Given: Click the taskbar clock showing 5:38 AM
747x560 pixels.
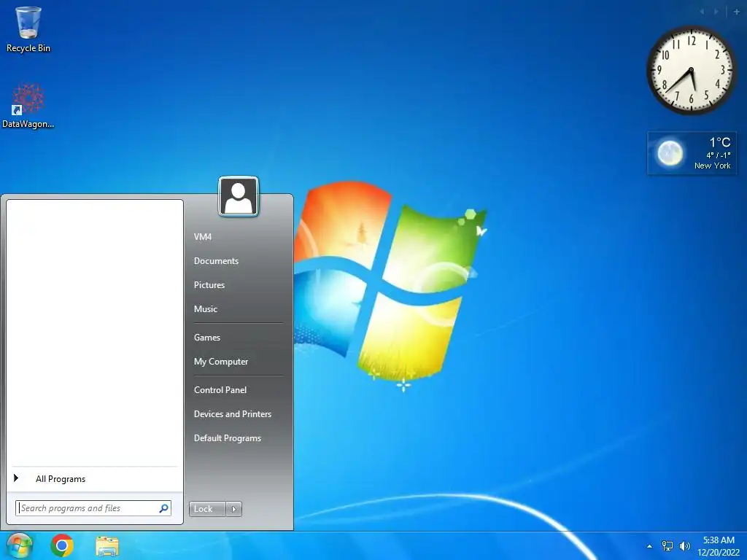Looking at the screenshot, I should (719, 546).
